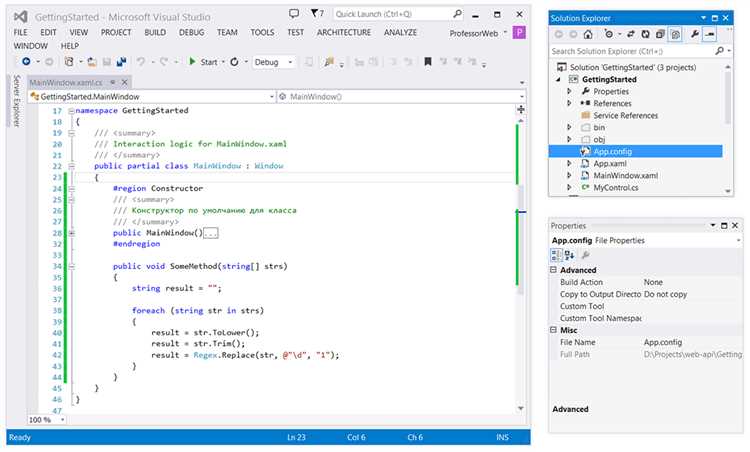Viewport: 750px width, 452px height.
Task: Click the Collapse All icon in Solution Explorer
Action: click(x=660, y=34)
